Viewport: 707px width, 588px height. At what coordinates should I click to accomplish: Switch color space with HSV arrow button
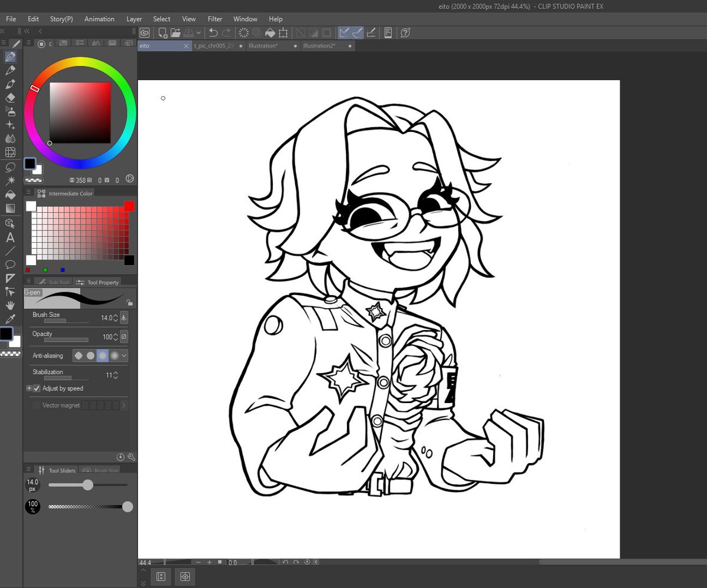tap(130, 179)
